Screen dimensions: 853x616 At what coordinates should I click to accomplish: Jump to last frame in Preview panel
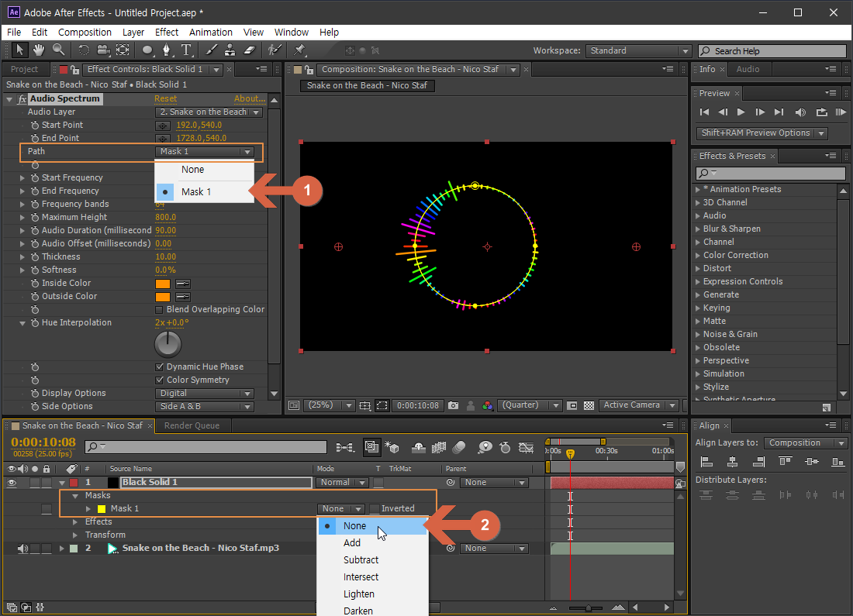[x=779, y=112]
